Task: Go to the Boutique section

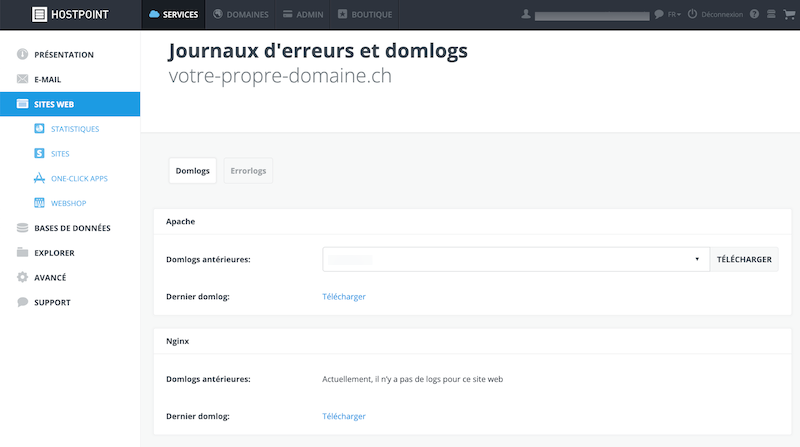Action: [365, 14]
